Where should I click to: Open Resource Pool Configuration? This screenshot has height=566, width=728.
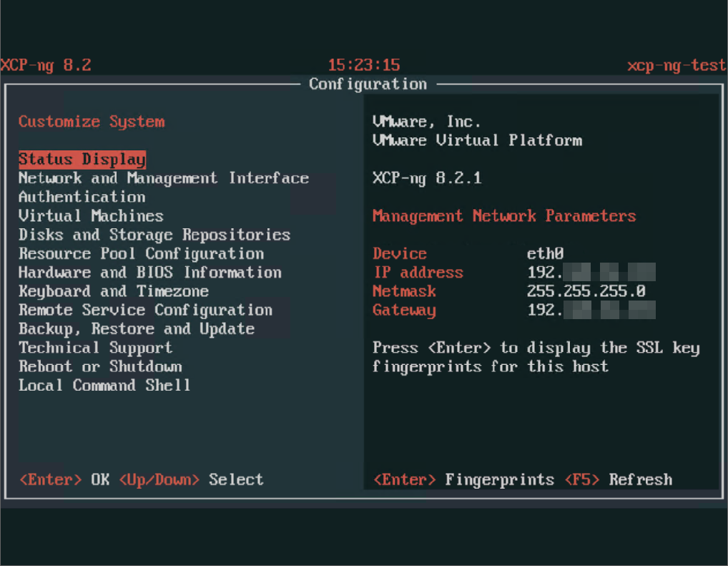click(x=141, y=254)
